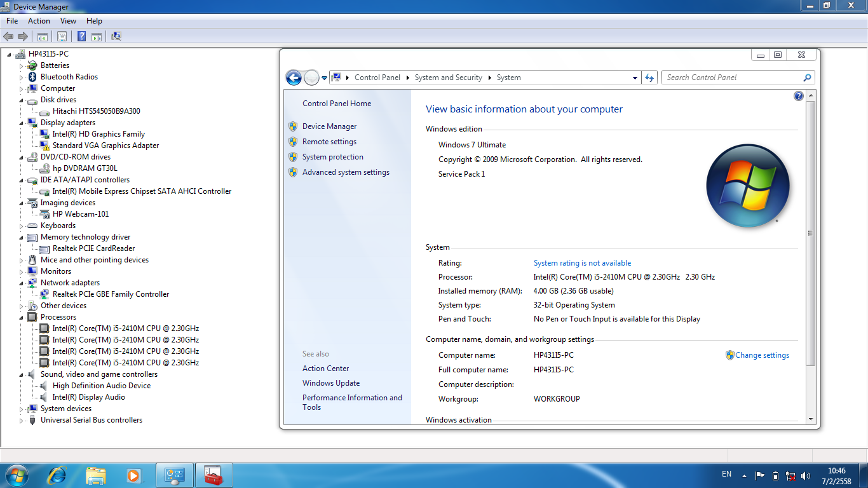Select Realtek PCIe GBE Family Controller
This screenshot has height=488, width=868.
point(111,294)
